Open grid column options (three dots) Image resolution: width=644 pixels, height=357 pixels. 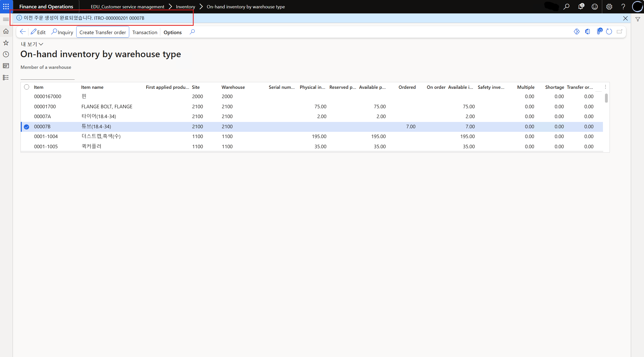[x=605, y=87]
